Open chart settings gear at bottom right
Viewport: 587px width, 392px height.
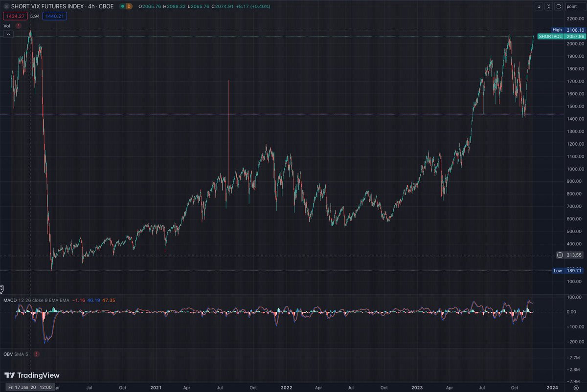(576, 387)
